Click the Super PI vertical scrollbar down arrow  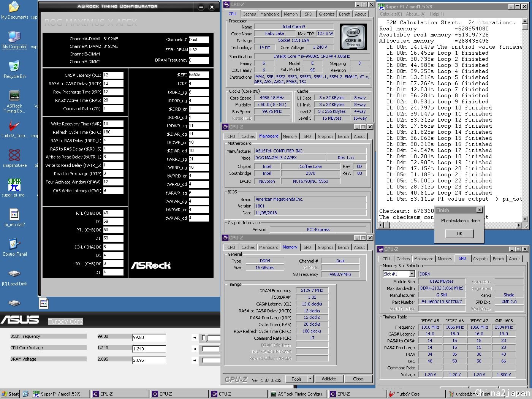(525, 219)
